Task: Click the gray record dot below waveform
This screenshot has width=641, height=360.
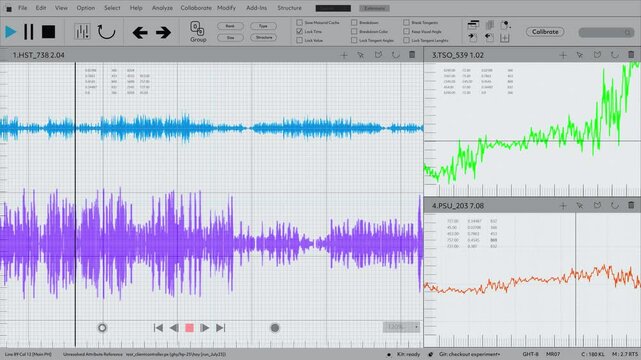Action: coord(275,328)
